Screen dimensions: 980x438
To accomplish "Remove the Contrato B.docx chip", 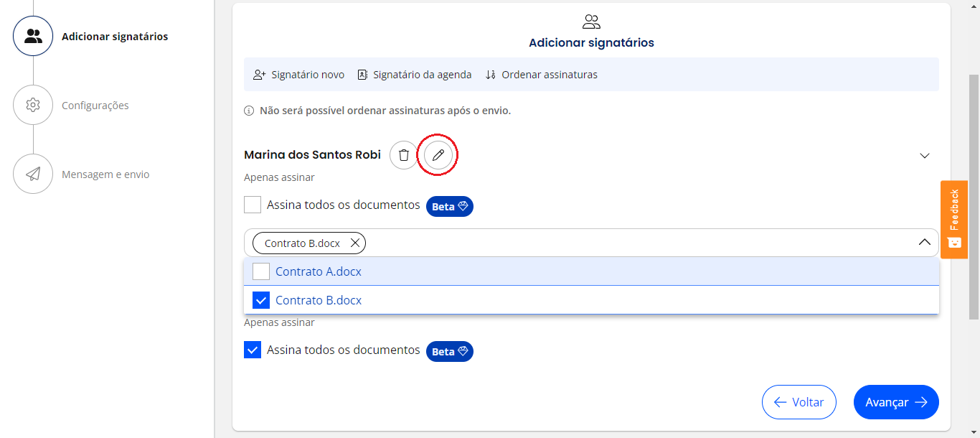I will (355, 243).
